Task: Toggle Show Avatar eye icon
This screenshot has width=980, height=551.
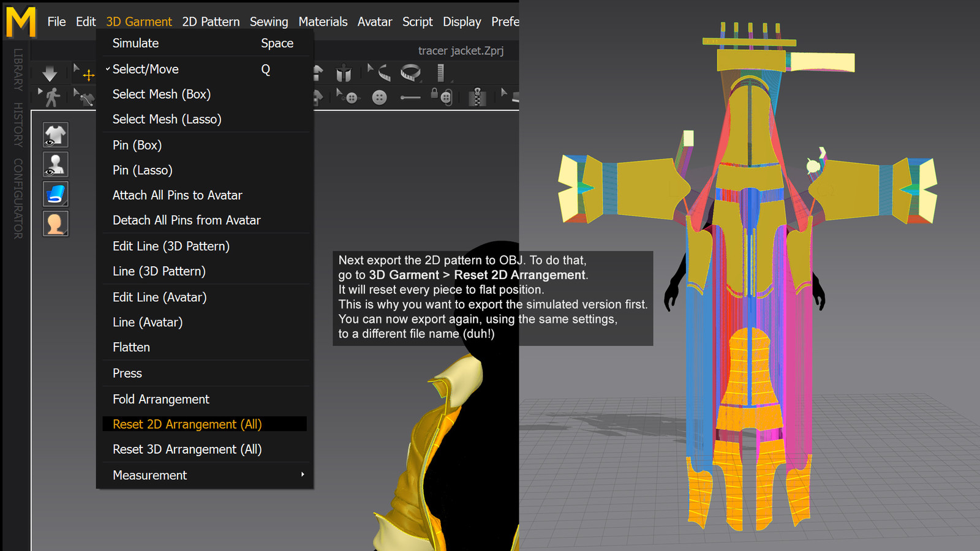Action: [55, 165]
